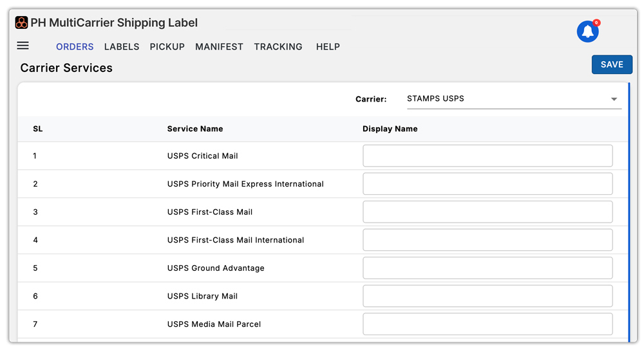Click the notification bell icon

(588, 32)
